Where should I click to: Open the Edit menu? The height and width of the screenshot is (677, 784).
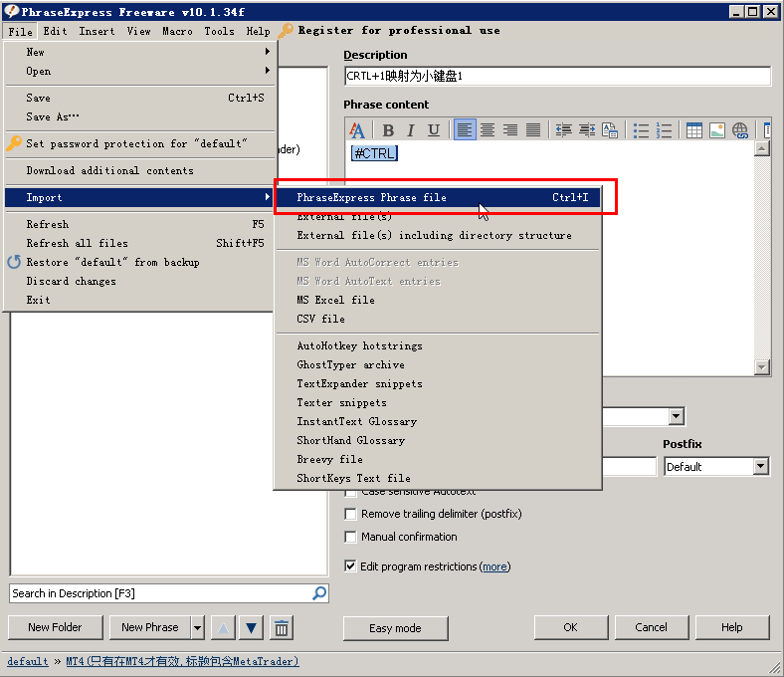tap(55, 31)
